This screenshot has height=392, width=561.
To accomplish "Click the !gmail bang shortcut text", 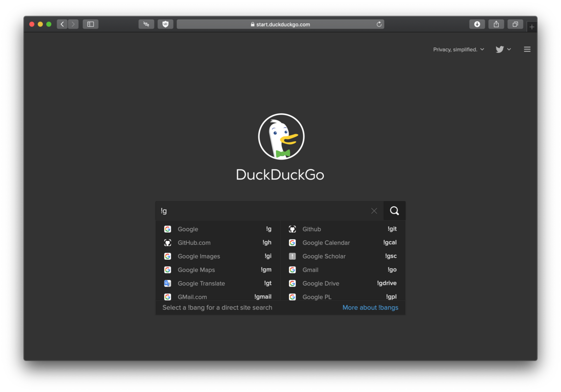I will pyautogui.click(x=263, y=296).
